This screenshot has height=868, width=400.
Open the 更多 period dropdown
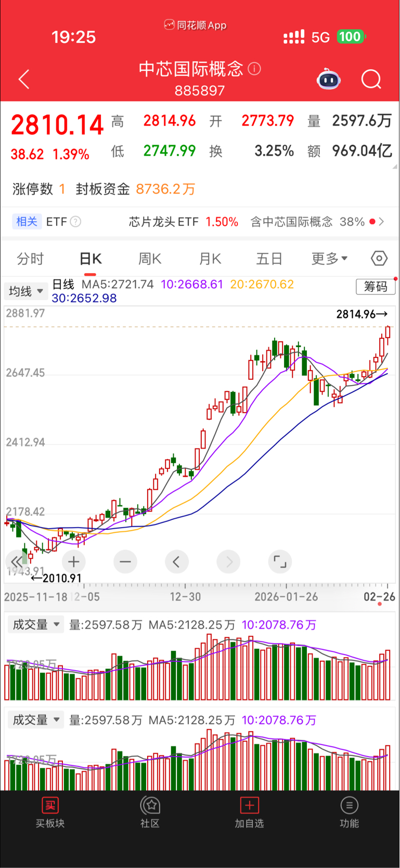[x=329, y=258]
